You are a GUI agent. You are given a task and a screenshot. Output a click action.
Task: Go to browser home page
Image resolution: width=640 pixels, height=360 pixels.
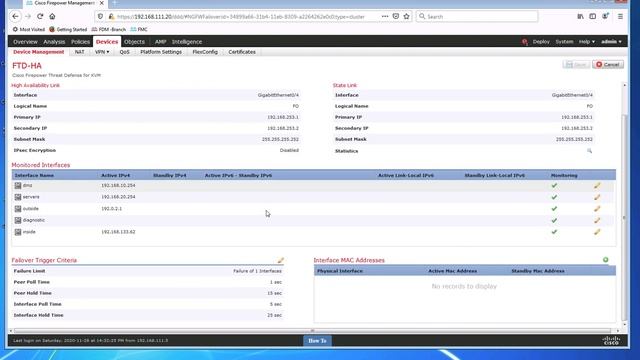52,16
